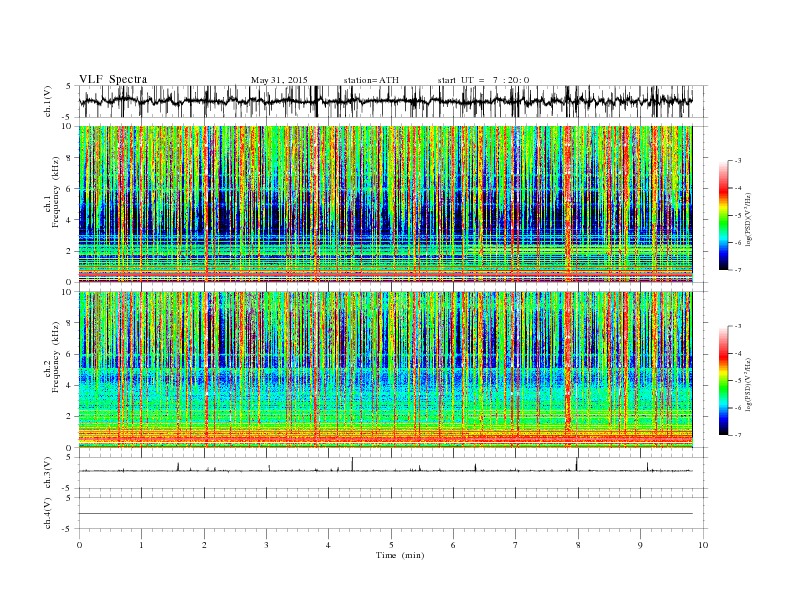Viewport: 792px width, 612px height.
Task: Click the ch.2 spectrogram color bar
Action: 723,380
